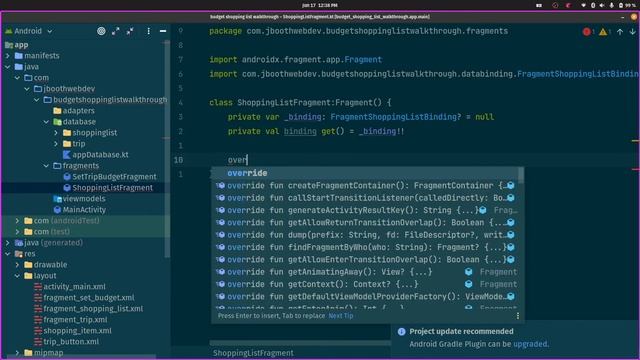Image resolution: width=640 pixels, height=360 pixels.
Task: Choose override fun createFragmentContainer suggestion
Action: [364, 186]
